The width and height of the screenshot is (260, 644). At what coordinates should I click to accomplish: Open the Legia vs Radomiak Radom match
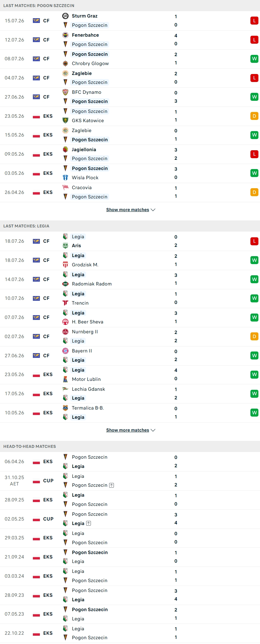(130, 279)
